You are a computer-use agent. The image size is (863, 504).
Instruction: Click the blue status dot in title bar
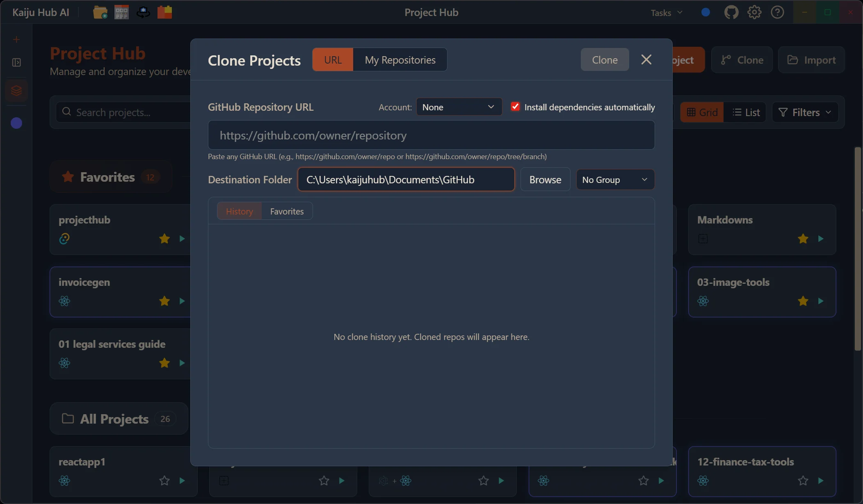pos(705,12)
